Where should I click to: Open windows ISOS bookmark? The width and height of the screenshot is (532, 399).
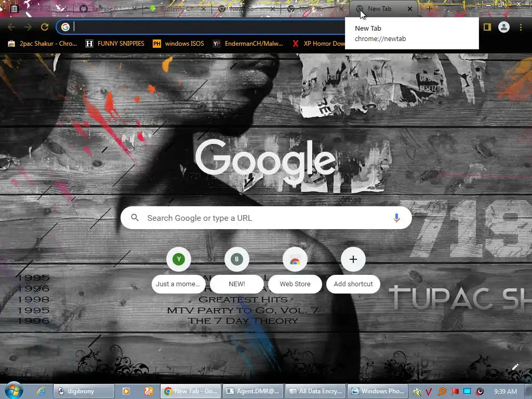[179, 44]
